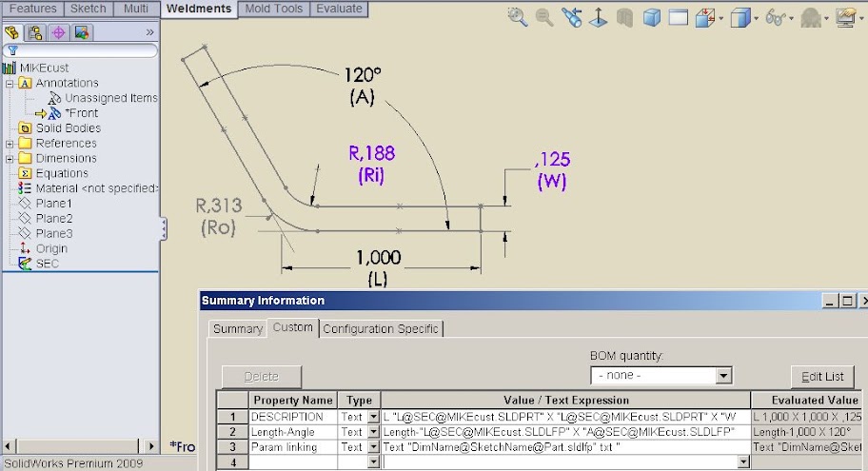
Task: Open the FeatureManager design tree tab
Action: tap(12, 32)
